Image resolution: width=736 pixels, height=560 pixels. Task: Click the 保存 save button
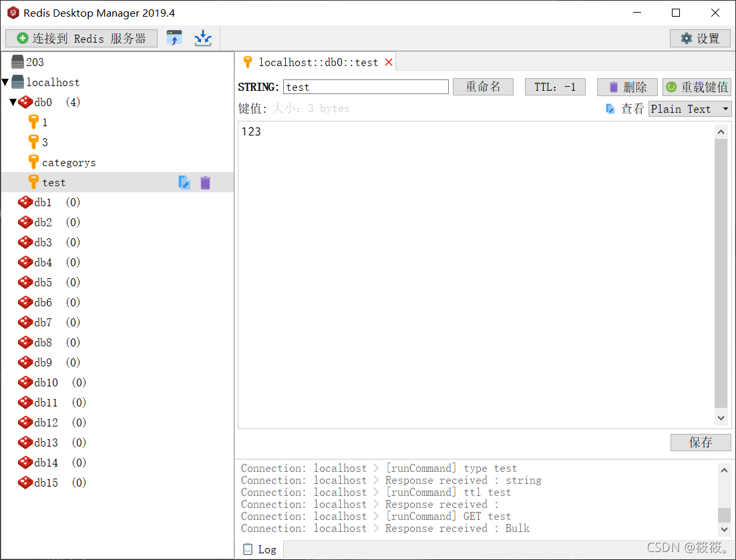point(701,443)
